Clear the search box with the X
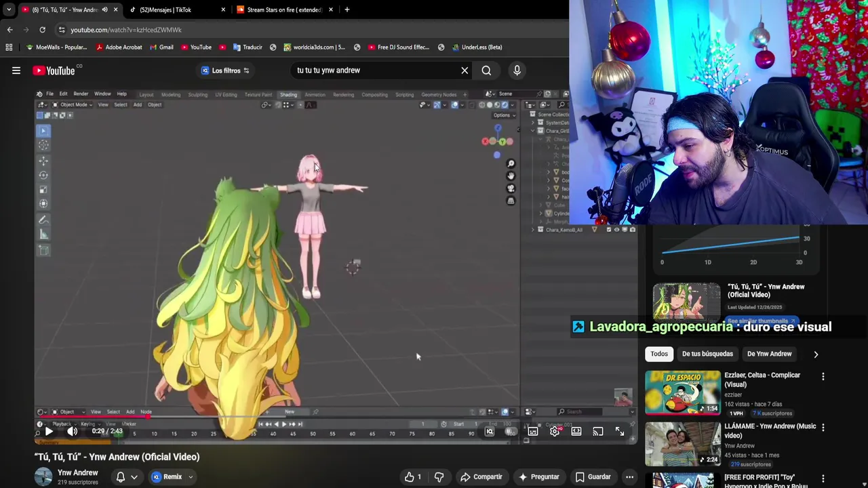 click(x=465, y=70)
